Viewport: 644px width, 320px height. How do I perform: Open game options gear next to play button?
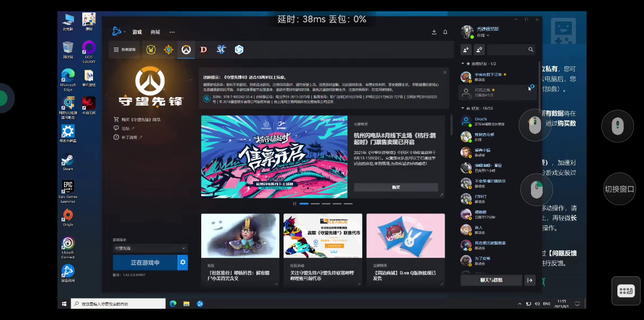(x=183, y=263)
